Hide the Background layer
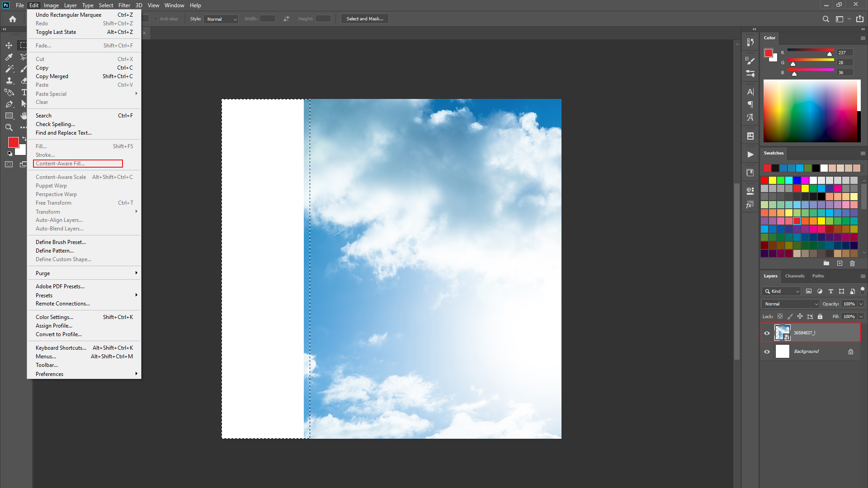The height and width of the screenshot is (488, 868). (767, 351)
